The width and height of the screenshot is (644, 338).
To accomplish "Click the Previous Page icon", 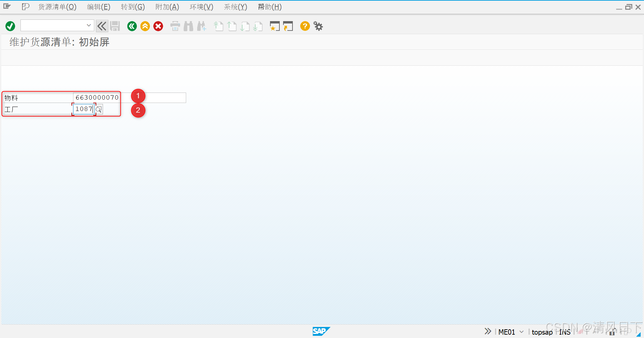I will click(x=232, y=26).
